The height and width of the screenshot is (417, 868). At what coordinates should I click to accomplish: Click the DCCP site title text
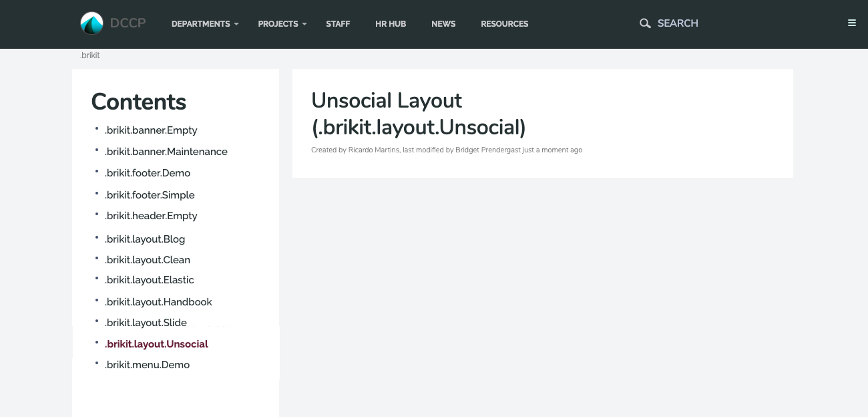128,23
